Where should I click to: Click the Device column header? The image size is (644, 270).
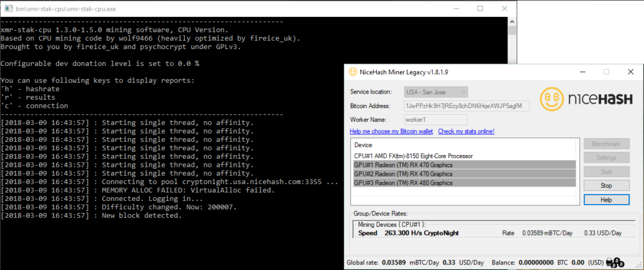point(364,145)
